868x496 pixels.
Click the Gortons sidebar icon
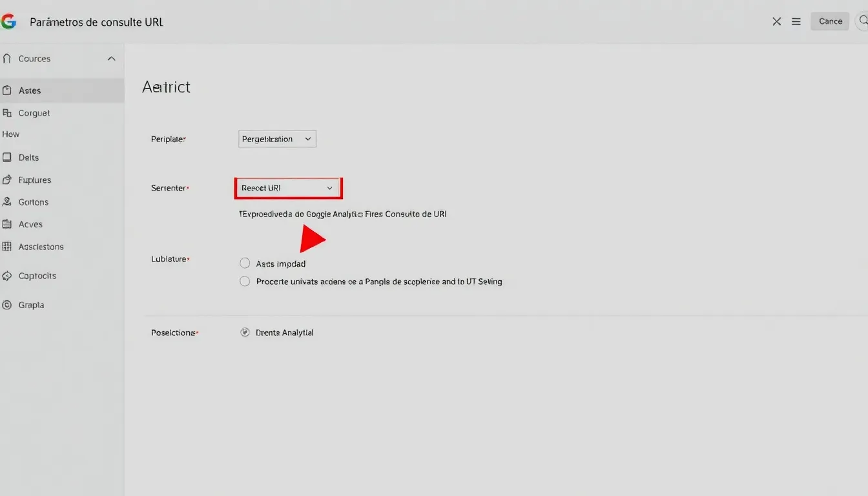click(7, 202)
